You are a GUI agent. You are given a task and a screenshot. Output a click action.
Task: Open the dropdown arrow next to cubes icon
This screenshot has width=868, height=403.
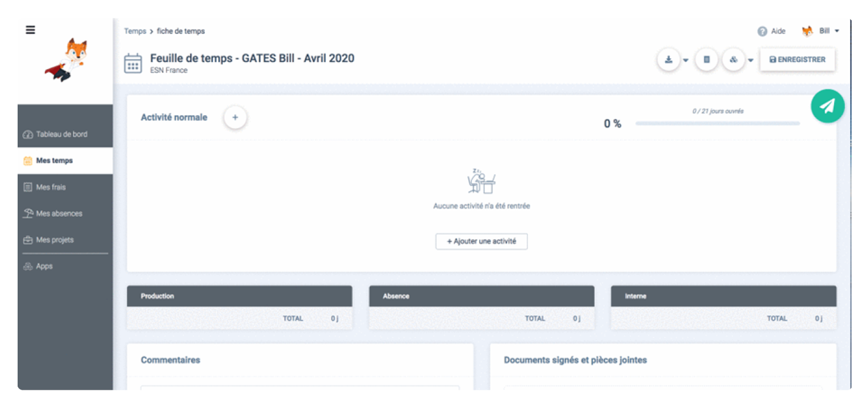751,60
